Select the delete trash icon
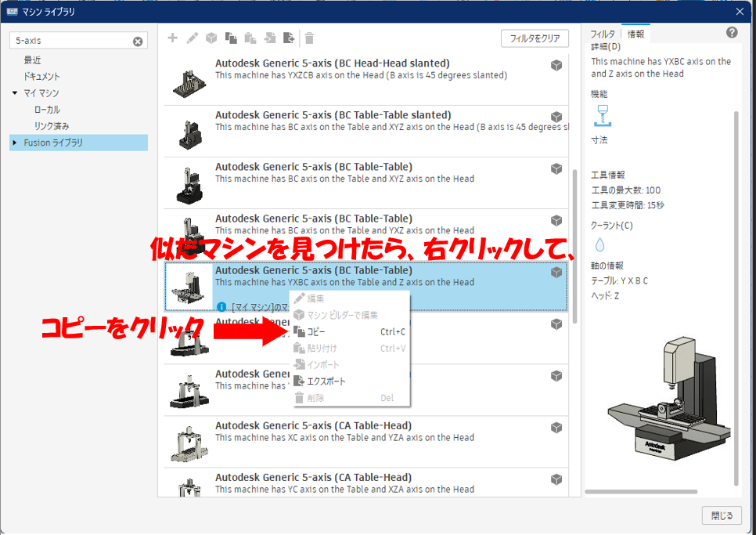 pos(310,37)
